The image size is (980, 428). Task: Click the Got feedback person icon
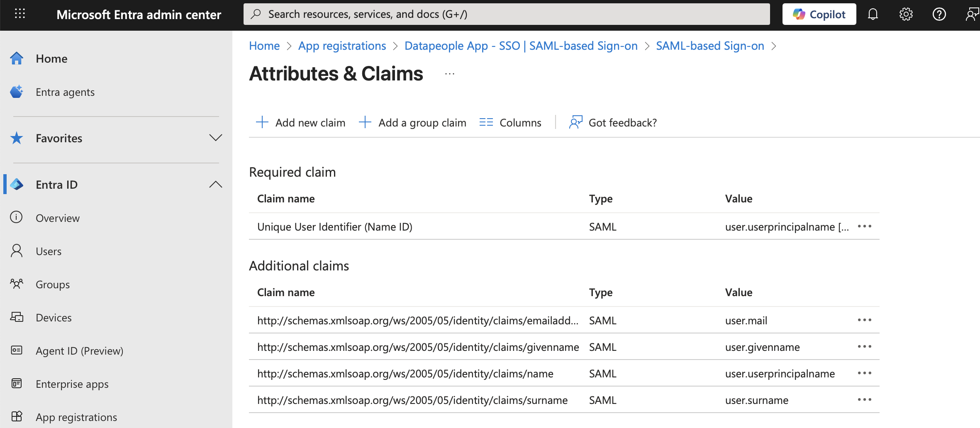pos(576,122)
